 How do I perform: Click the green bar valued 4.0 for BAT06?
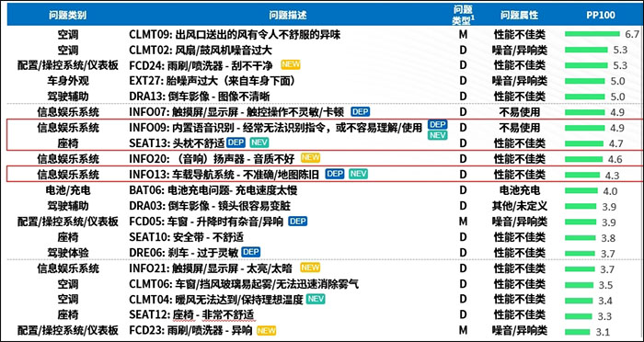[581, 190]
